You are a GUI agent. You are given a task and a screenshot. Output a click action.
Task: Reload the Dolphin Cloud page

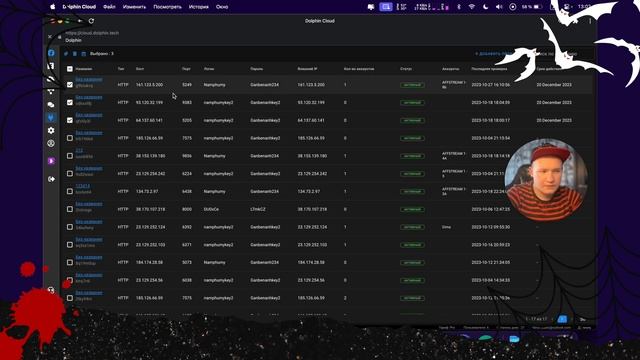click(91, 21)
